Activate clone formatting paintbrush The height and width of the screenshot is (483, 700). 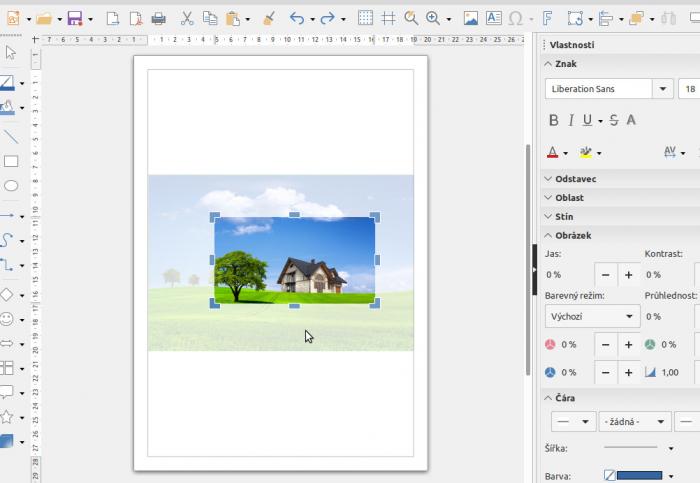269,19
